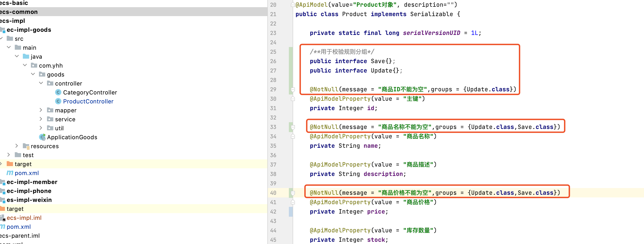Click the ec-impl-member module icon

pyautogui.click(x=2, y=182)
